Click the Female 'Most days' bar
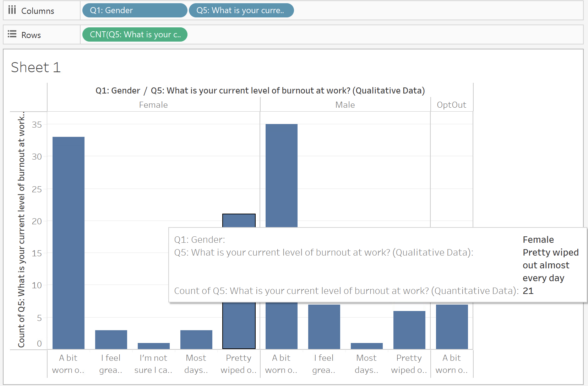 196,339
